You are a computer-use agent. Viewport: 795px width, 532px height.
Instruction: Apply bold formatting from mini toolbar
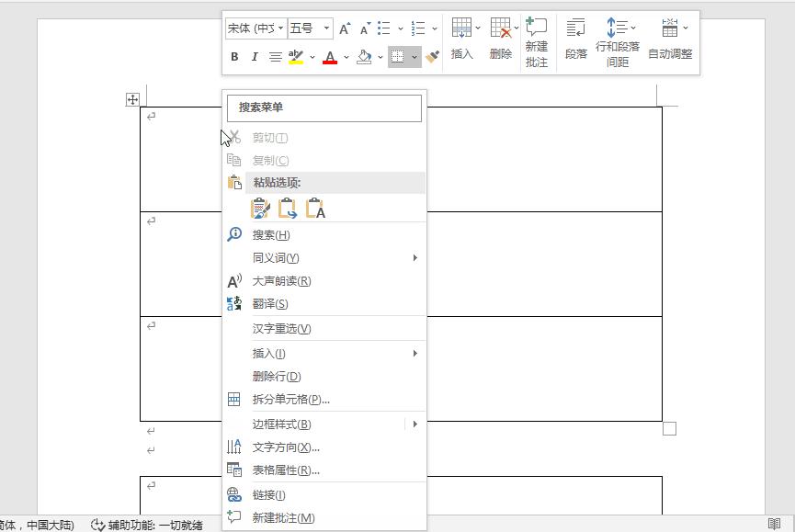pyautogui.click(x=233, y=57)
